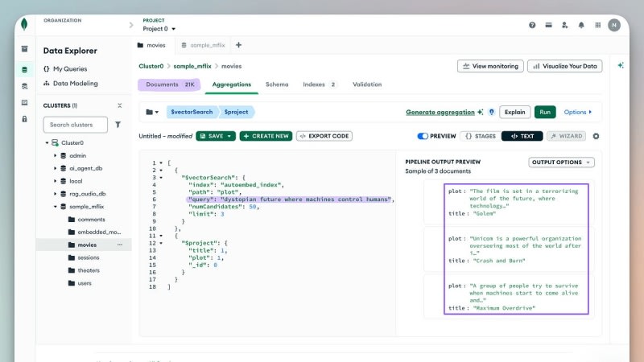
Task: Click the View monitoring button
Action: tap(490, 66)
